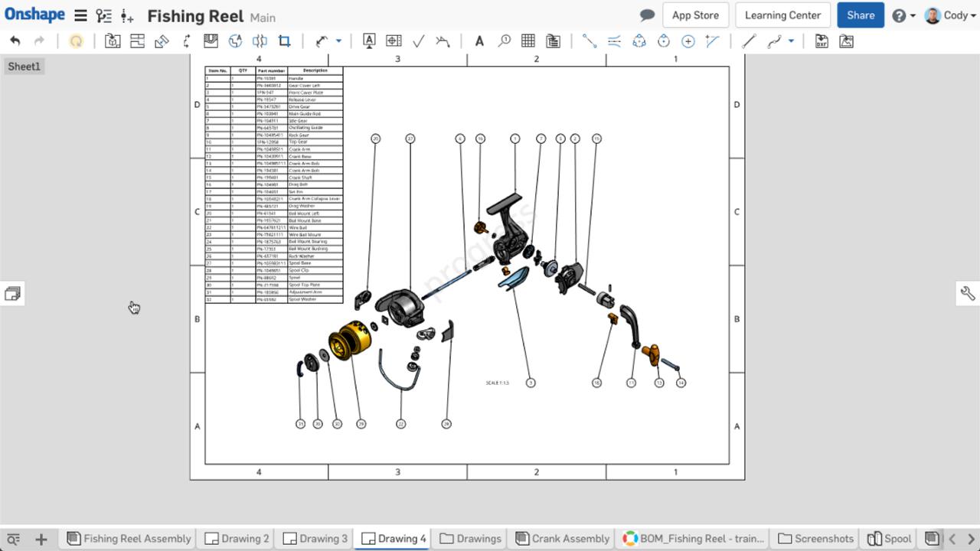Open the comments panel

pyautogui.click(x=646, y=15)
